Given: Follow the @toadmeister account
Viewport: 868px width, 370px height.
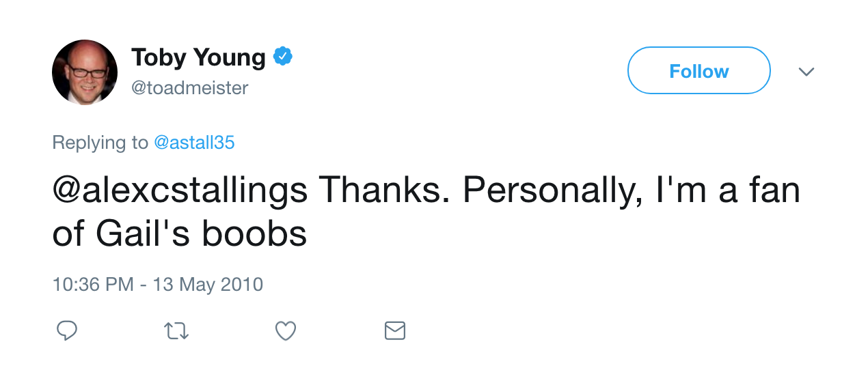Looking at the screenshot, I should point(699,70).
